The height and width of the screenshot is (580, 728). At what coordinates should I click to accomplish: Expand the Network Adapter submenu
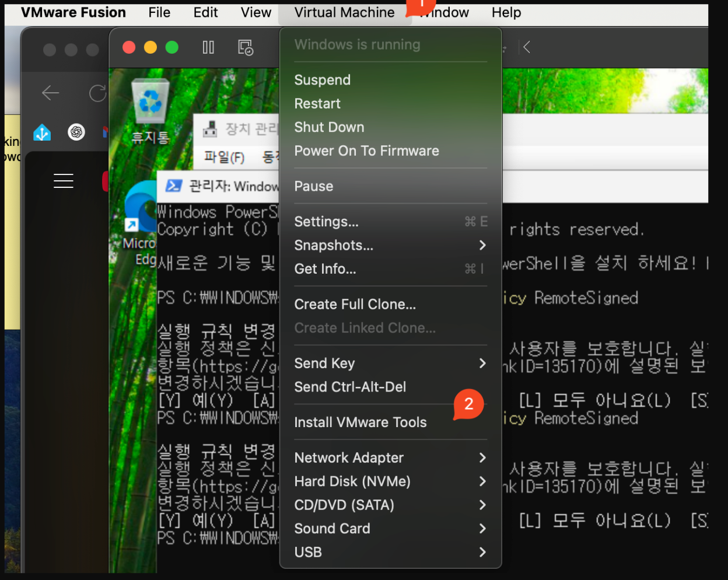[x=482, y=457]
